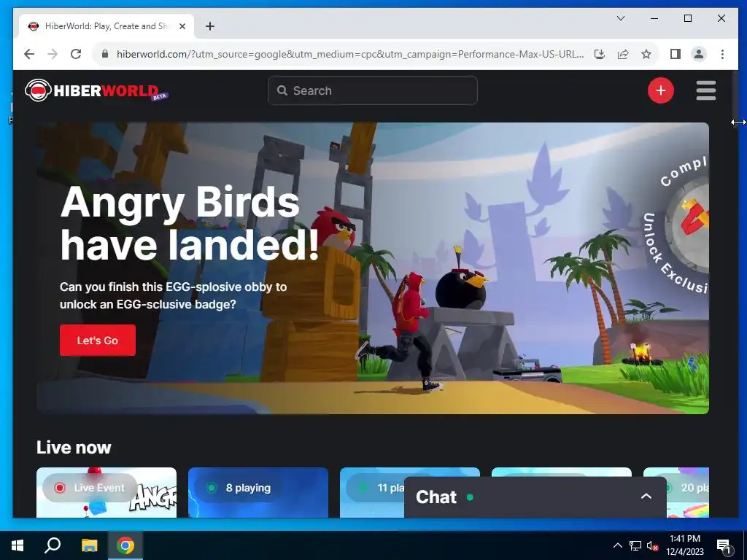
Task: Close the HiberWorld tab
Action: pyautogui.click(x=182, y=26)
